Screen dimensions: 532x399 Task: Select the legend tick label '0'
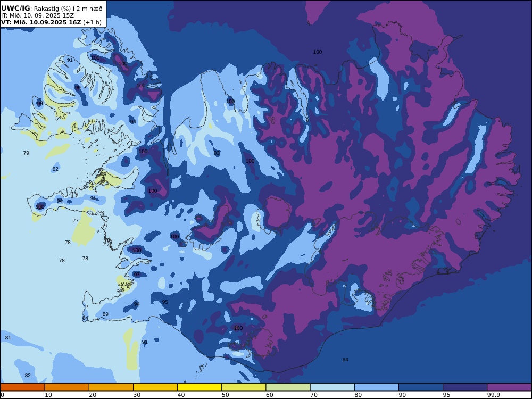pyautogui.click(x=2, y=395)
